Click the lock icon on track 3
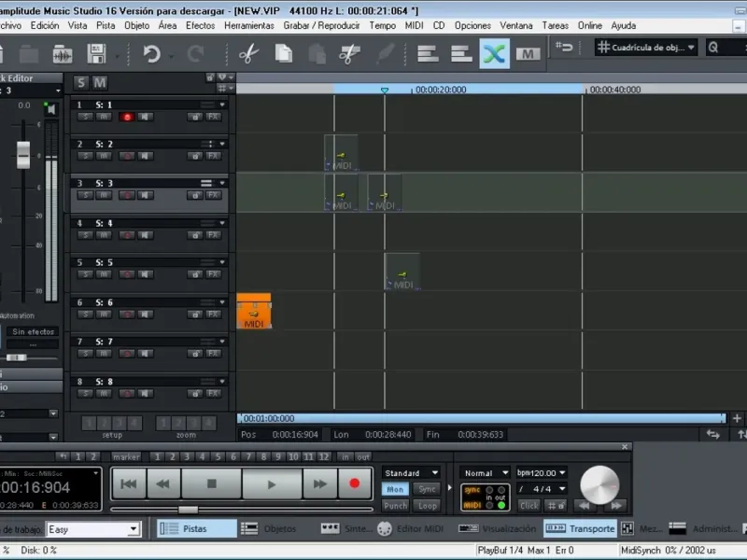The width and height of the screenshot is (747, 560). pos(193,196)
